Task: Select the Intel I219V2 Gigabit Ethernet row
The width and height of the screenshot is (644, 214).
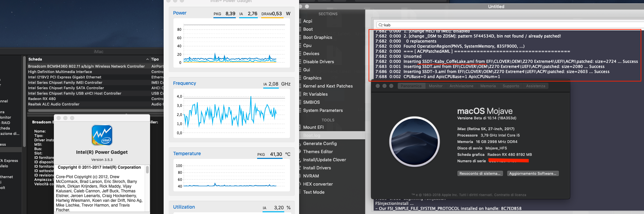Action: click(95, 77)
